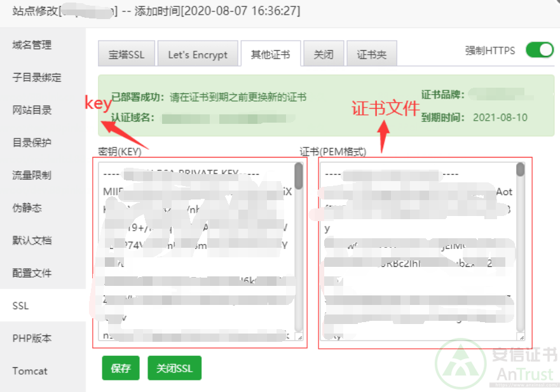Toggle the 强制HTTPS switch
The height and width of the screenshot is (392, 560).
click(x=539, y=50)
